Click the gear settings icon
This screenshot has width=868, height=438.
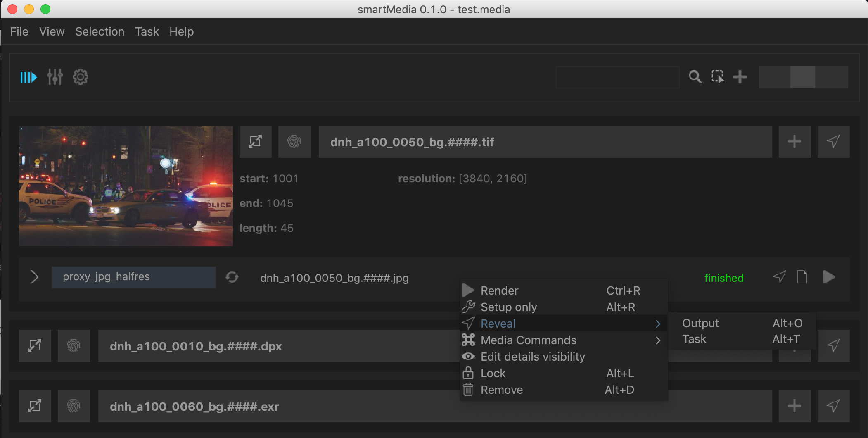[81, 77]
